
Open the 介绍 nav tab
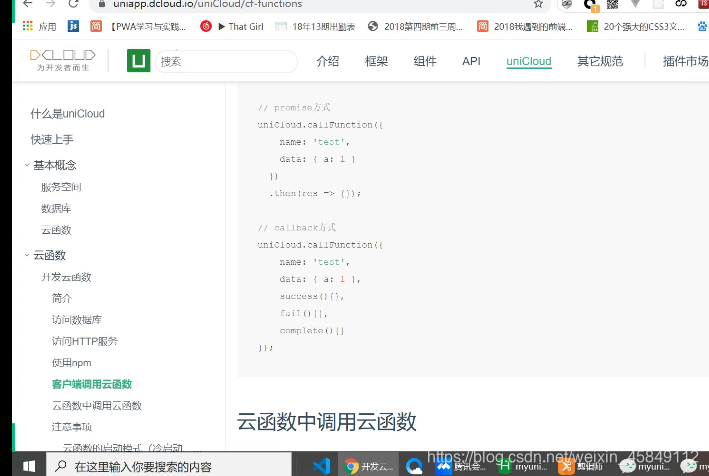click(x=328, y=61)
